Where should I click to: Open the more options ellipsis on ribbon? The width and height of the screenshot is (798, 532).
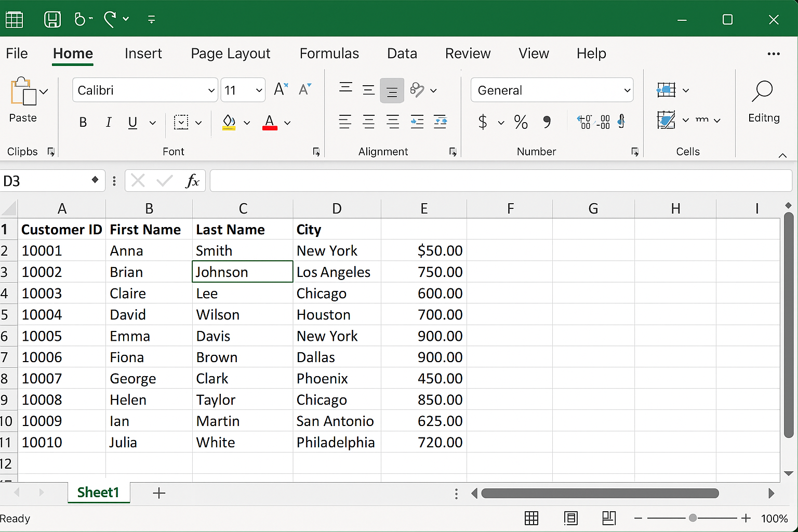[774, 54]
